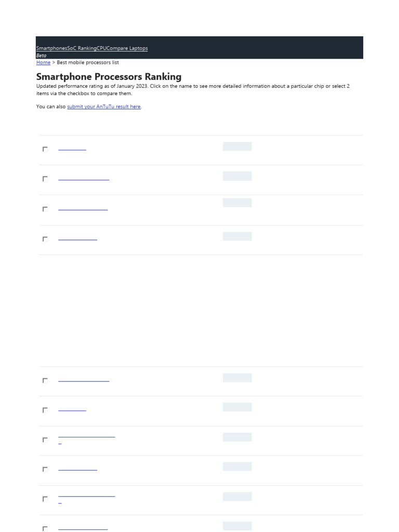Tick the checkbox in the first processor row

pos(45,149)
